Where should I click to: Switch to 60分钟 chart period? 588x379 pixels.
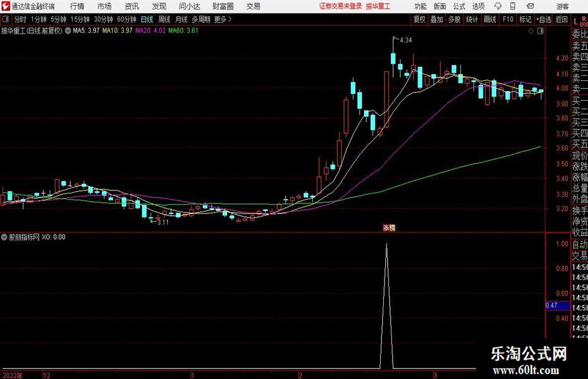click(127, 19)
